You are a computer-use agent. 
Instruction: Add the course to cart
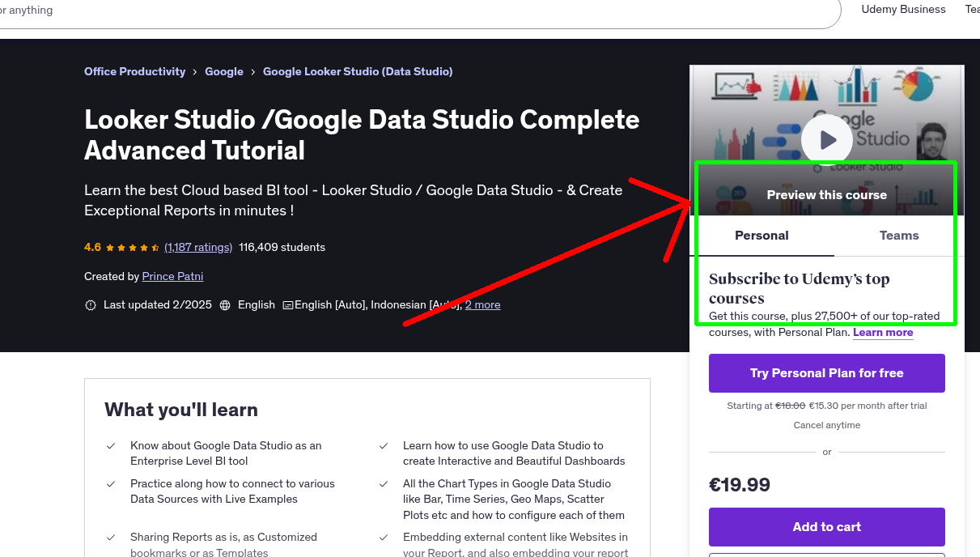tap(826, 527)
